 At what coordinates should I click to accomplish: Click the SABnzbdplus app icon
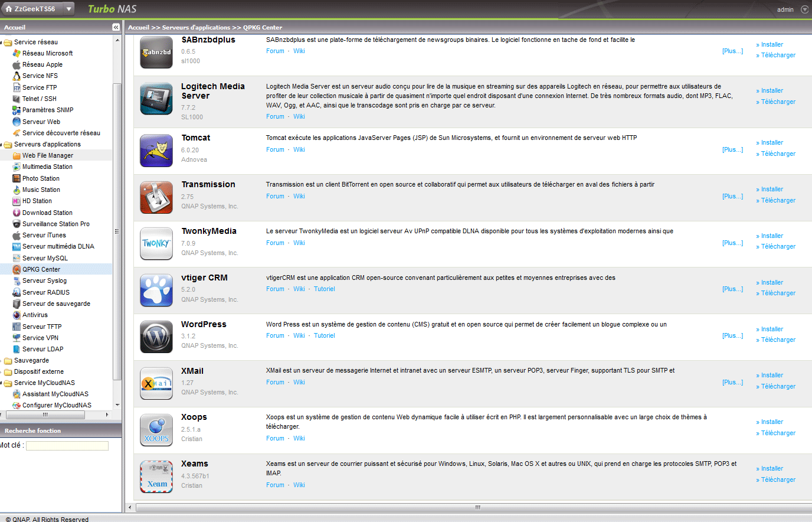(156, 52)
